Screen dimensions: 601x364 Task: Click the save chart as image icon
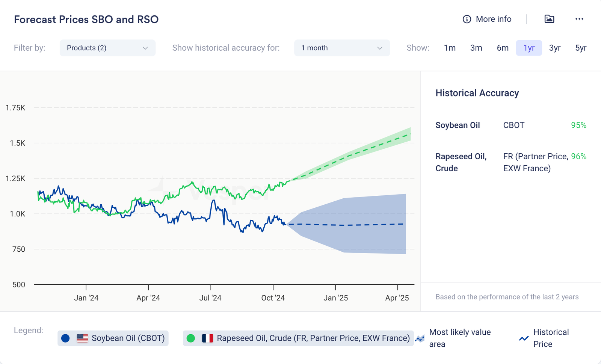coord(549,19)
